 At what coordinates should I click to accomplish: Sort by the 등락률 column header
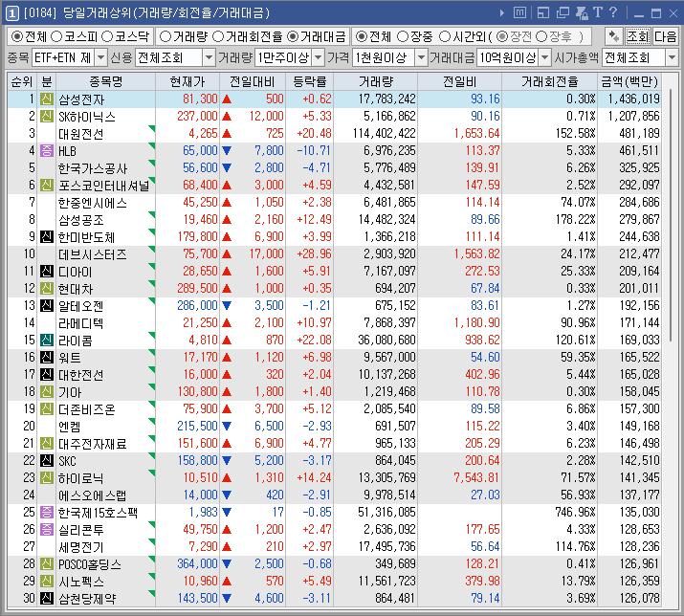click(310, 81)
